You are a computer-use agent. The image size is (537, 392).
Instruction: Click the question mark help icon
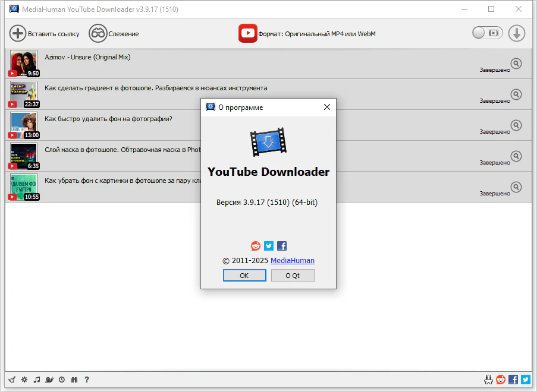pos(87,380)
